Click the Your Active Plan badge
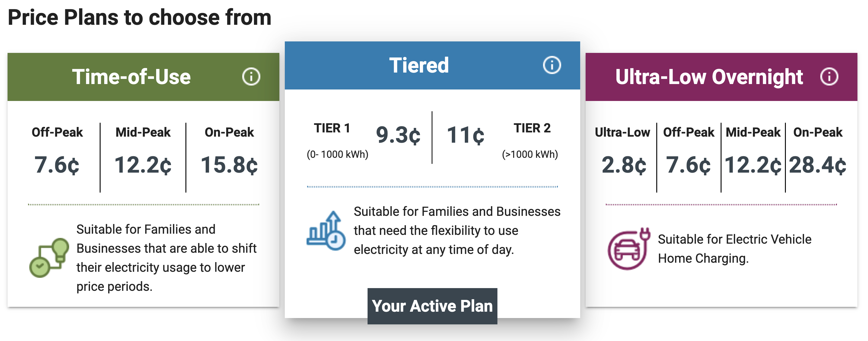 (432, 306)
